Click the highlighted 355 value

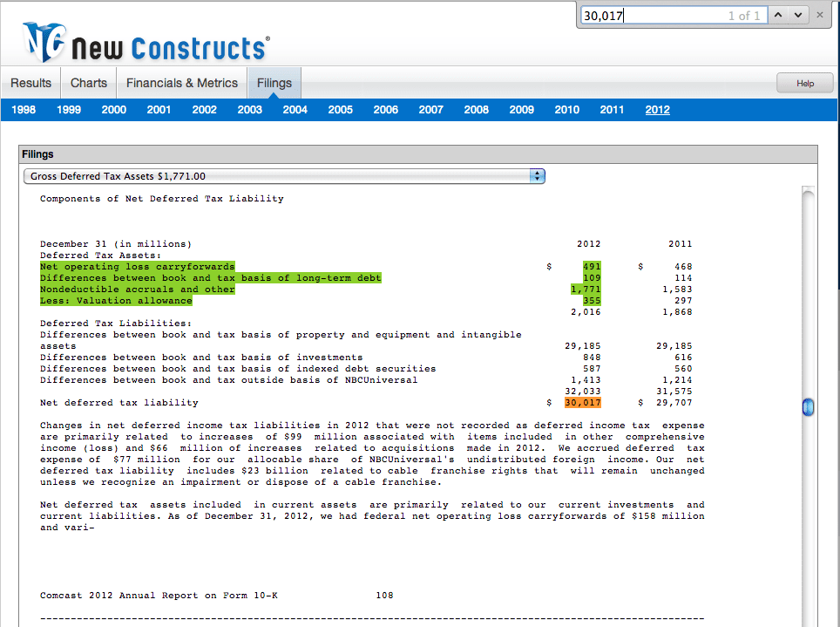tap(592, 300)
